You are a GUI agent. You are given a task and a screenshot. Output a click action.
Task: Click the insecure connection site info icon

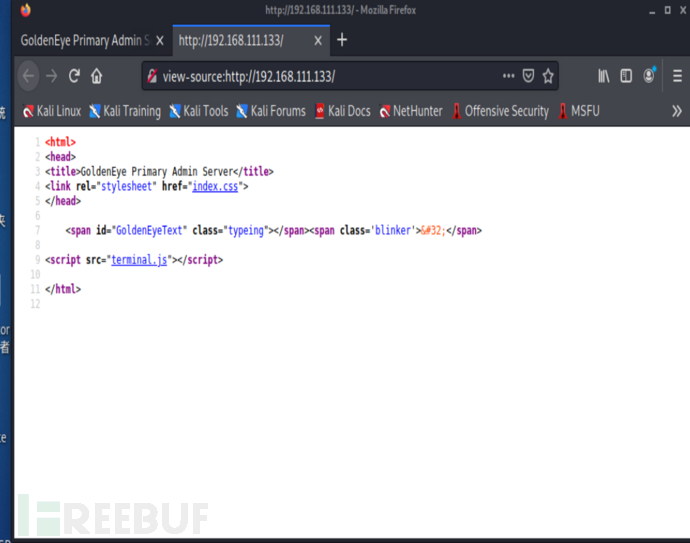[x=152, y=76]
